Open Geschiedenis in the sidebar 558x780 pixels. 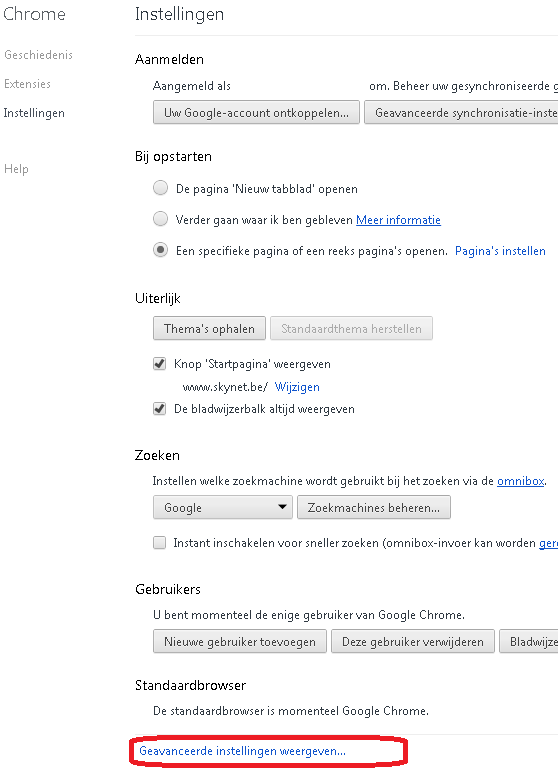tap(38, 55)
